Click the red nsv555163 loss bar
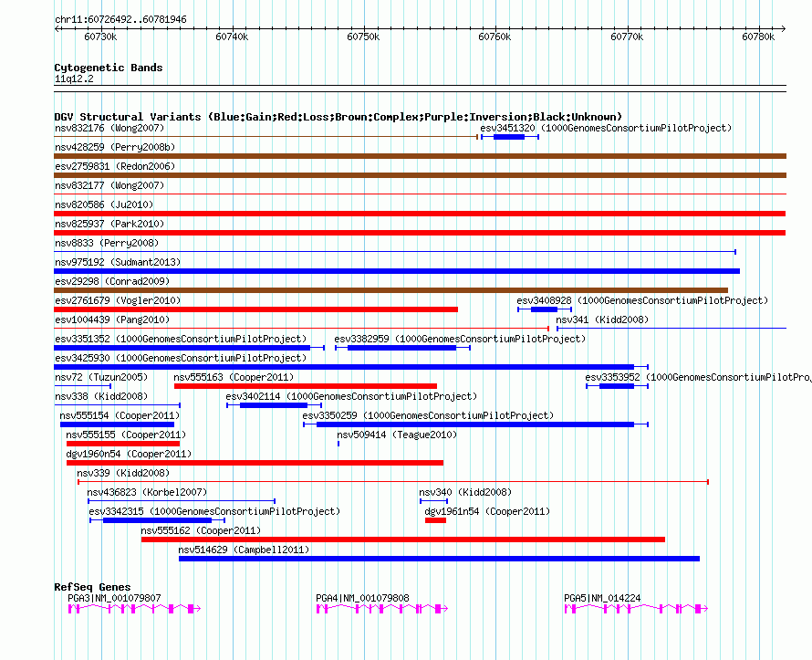The height and width of the screenshot is (660, 812). pyautogui.click(x=306, y=386)
